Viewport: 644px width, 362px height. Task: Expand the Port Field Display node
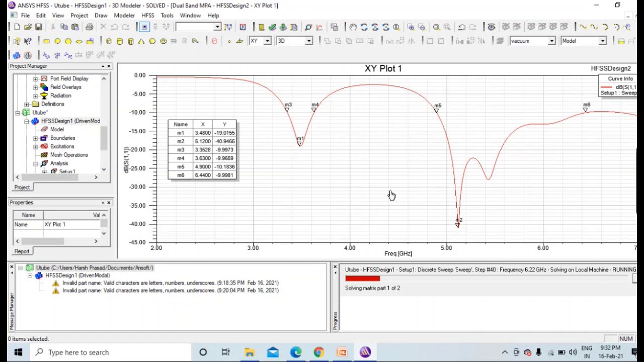35,79
